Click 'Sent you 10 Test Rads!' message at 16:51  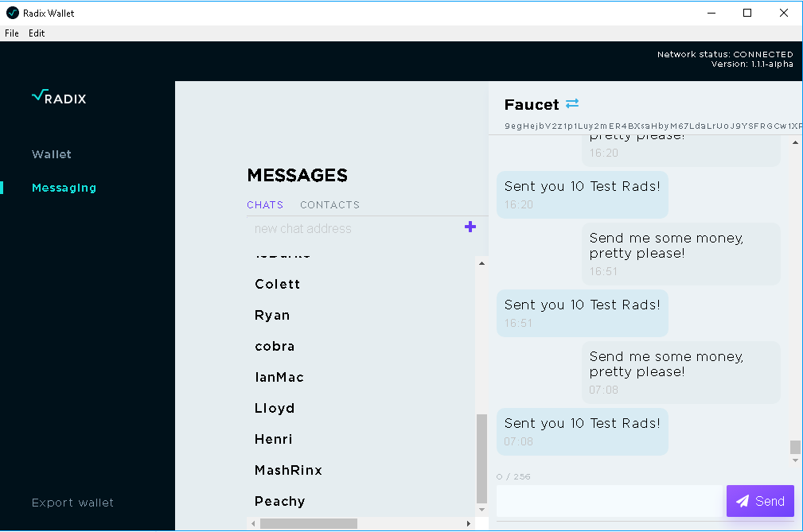coord(583,313)
